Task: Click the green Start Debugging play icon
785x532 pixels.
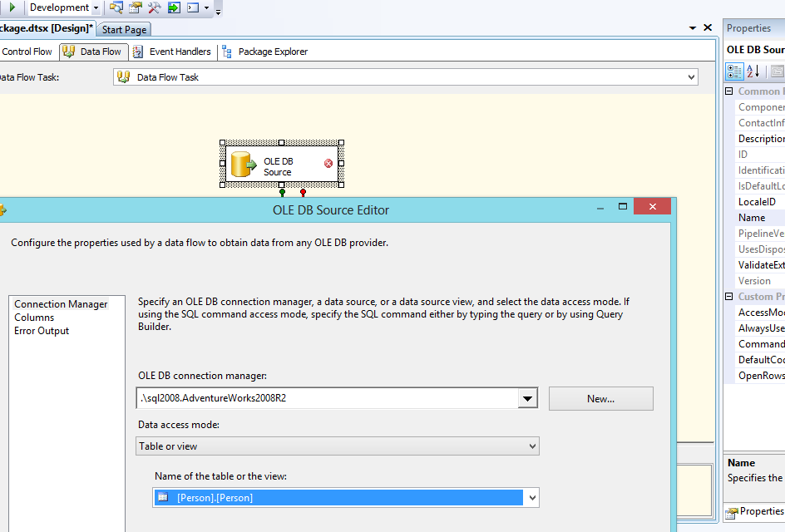Action: (x=12, y=7)
